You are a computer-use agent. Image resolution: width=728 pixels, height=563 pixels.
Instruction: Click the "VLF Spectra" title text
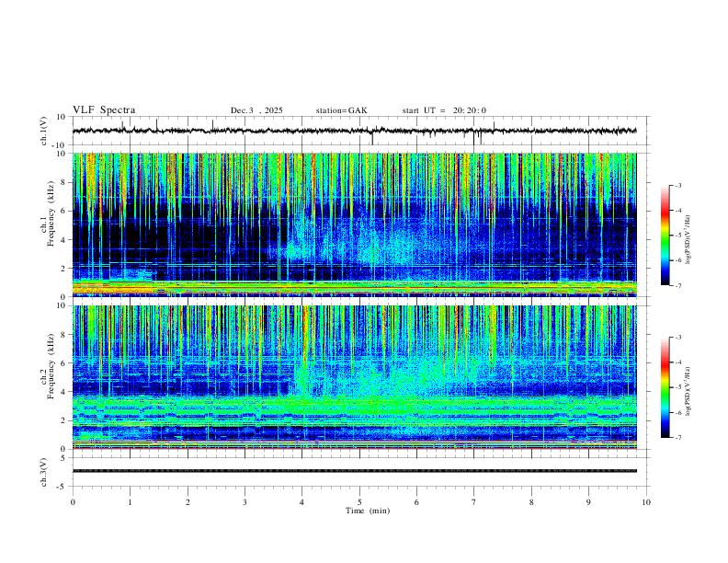[x=104, y=110]
